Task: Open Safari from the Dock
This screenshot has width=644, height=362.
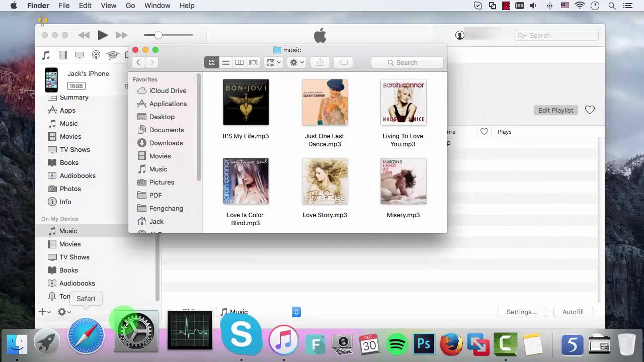Action: [86, 335]
